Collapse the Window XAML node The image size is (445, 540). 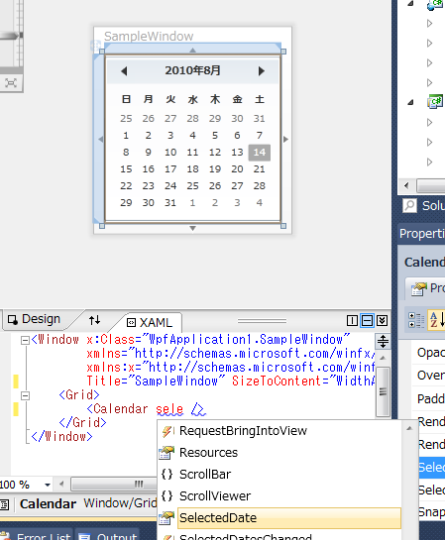[x=25, y=341]
